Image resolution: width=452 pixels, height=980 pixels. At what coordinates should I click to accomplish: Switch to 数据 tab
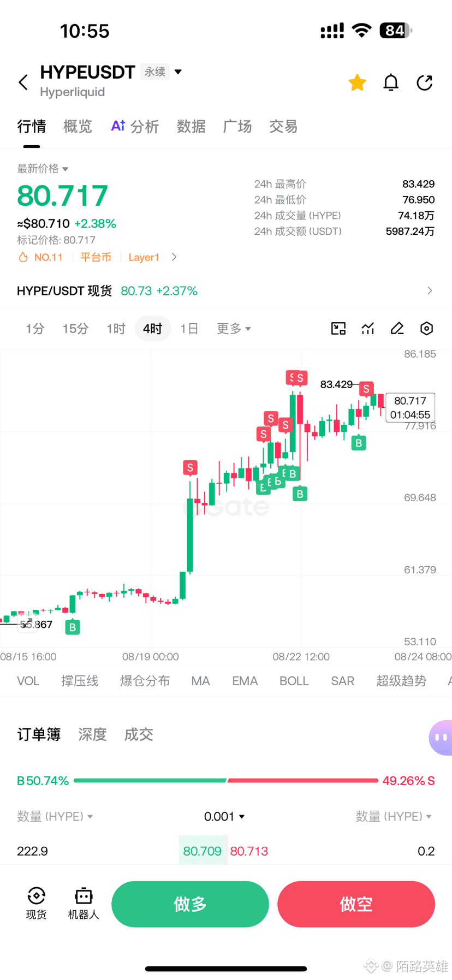point(191,127)
